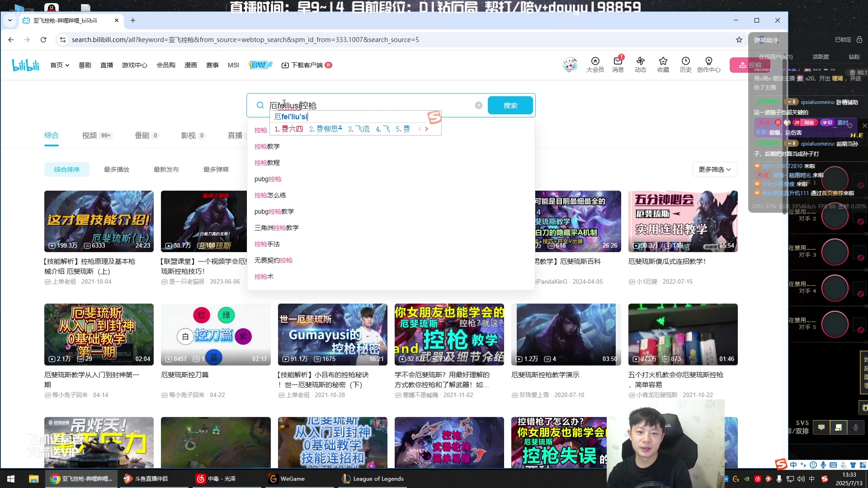Viewport: 868px width, 488px height.
Task: Choose suggestion 控枪教学
Action: coord(391,146)
